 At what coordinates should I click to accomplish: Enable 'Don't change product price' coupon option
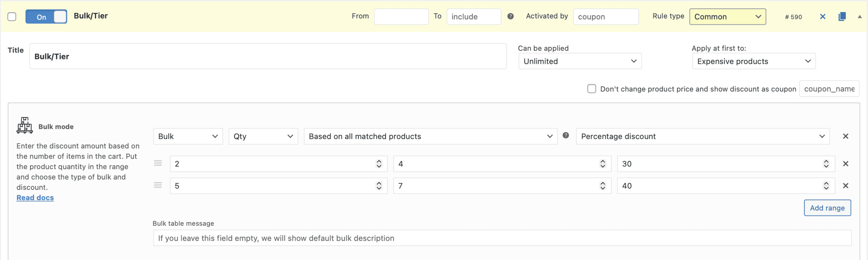[x=592, y=89]
